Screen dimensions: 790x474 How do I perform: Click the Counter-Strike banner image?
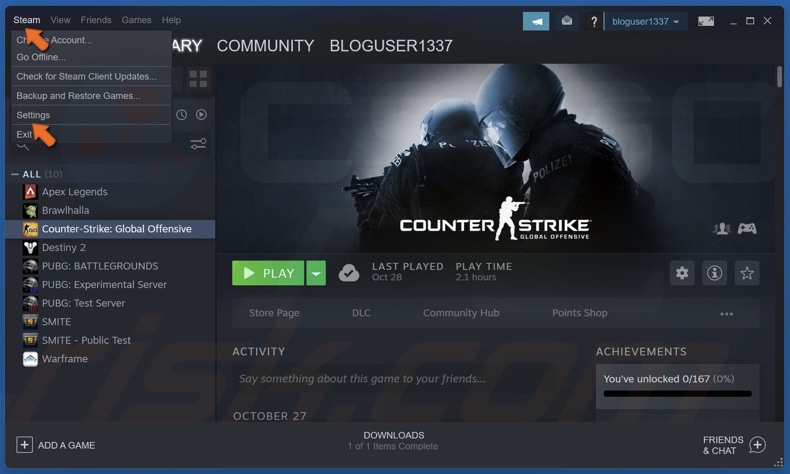[x=496, y=158]
